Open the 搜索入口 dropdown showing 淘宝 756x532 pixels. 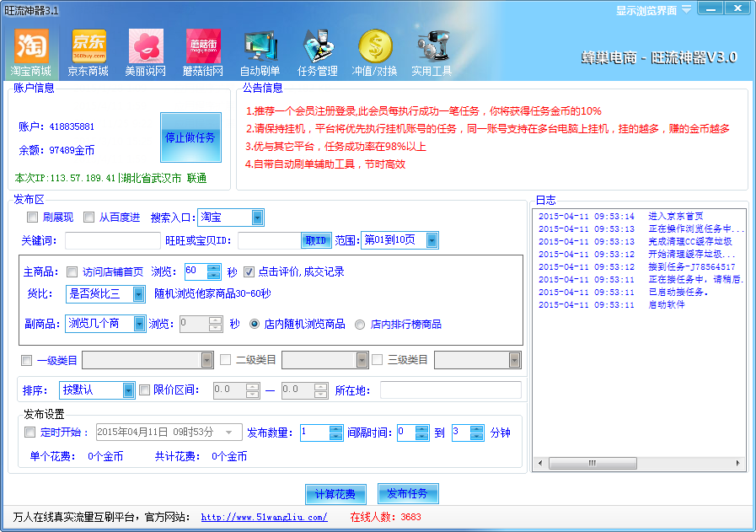pos(257,217)
